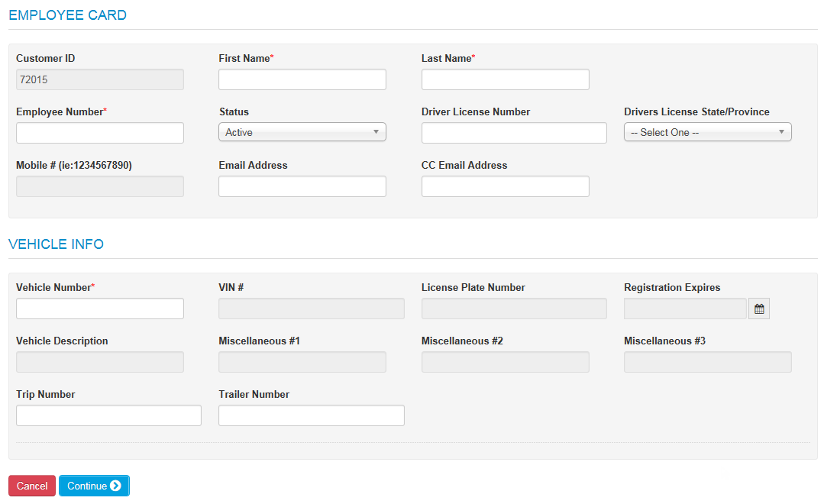The image size is (824, 504).
Task: Open the Drivers License State/Province selector
Action: tap(706, 131)
